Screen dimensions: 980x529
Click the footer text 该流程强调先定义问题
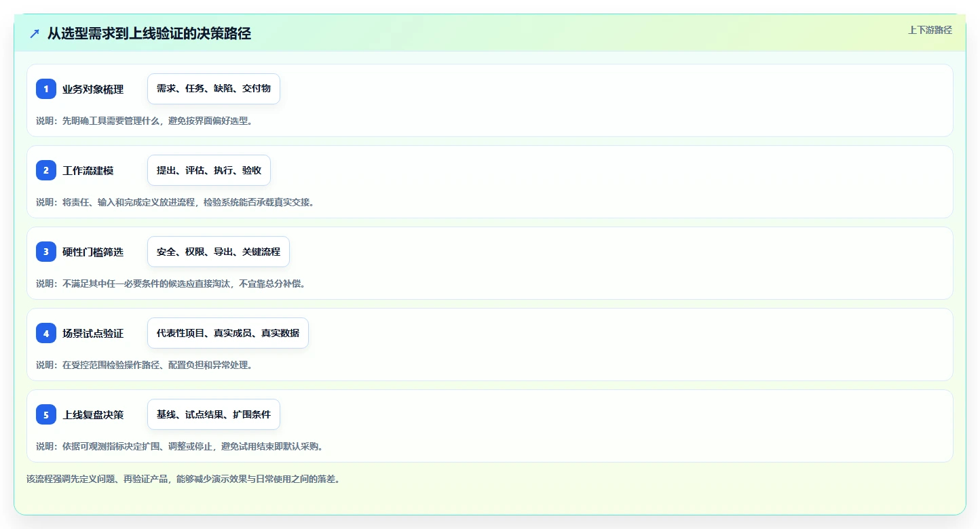71,479
